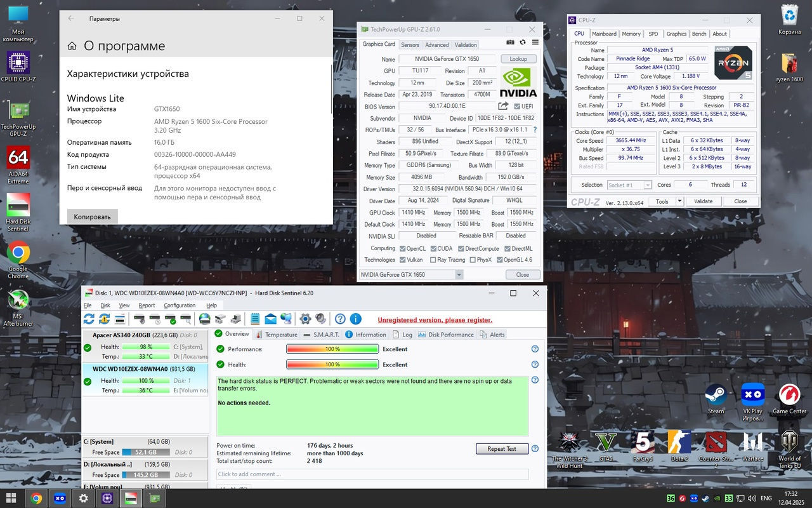Open the Steam desktop shortcut

tap(716, 399)
